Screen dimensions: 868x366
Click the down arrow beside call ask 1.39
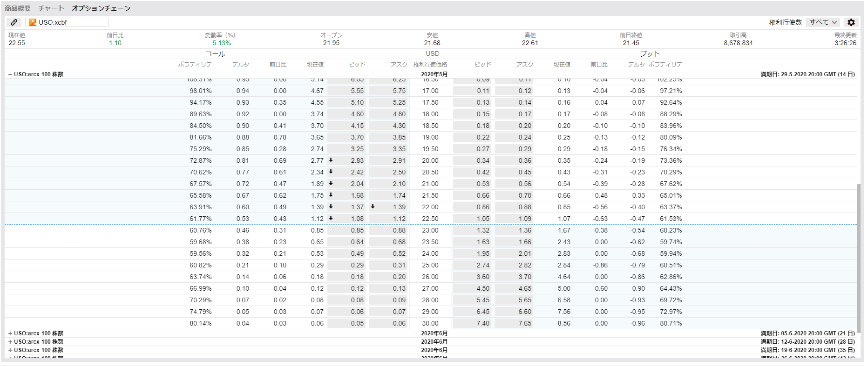373,206
